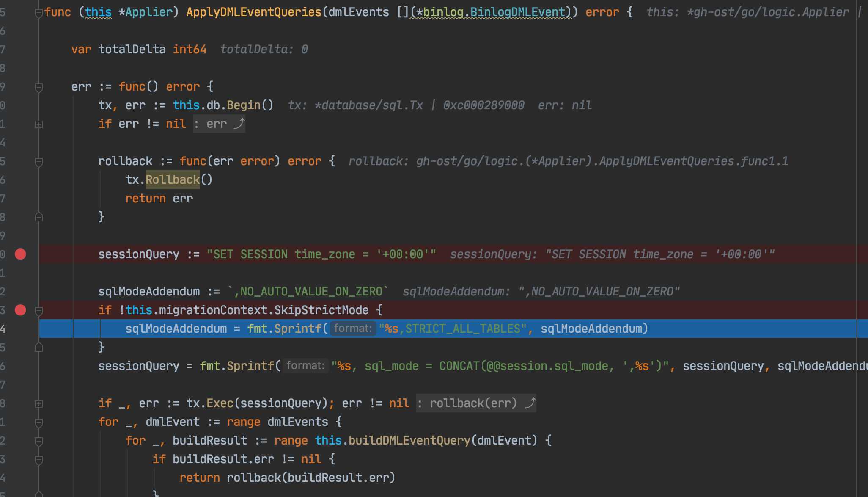The height and width of the screenshot is (497, 868).
Task: Click the 'totalDelta: 0' inline debug value
Action: tap(264, 49)
